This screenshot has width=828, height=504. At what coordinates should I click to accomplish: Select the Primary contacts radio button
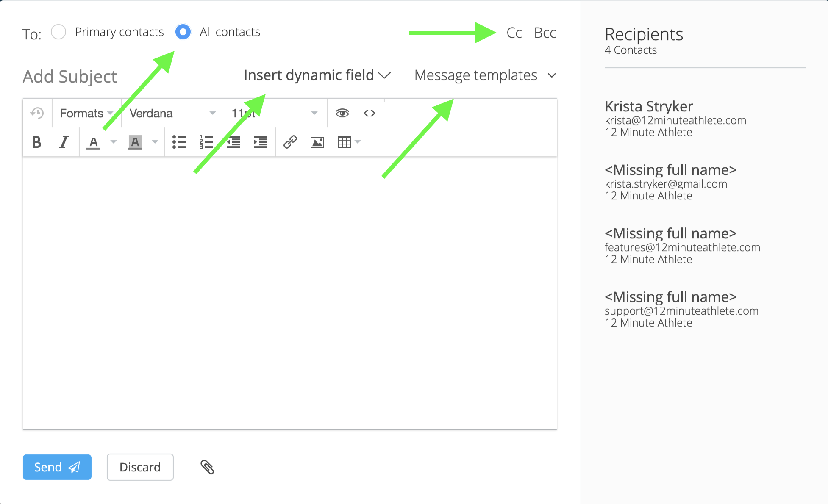58,32
